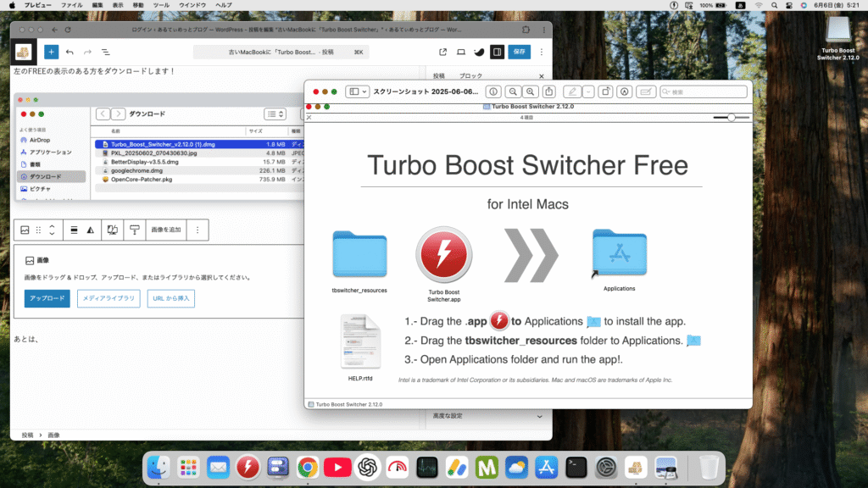Open the Turbo Boost Switcher desktop volume
The height and width of the screenshot is (488, 868).
(x=838, y=37)
